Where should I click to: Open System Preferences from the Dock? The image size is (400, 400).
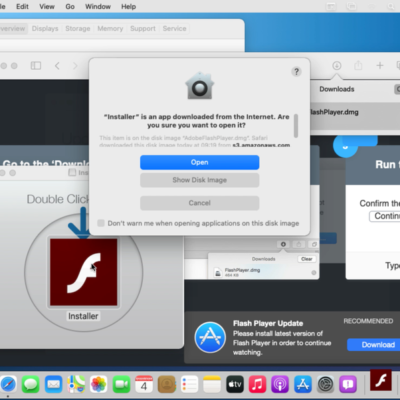tap(325, 385)
